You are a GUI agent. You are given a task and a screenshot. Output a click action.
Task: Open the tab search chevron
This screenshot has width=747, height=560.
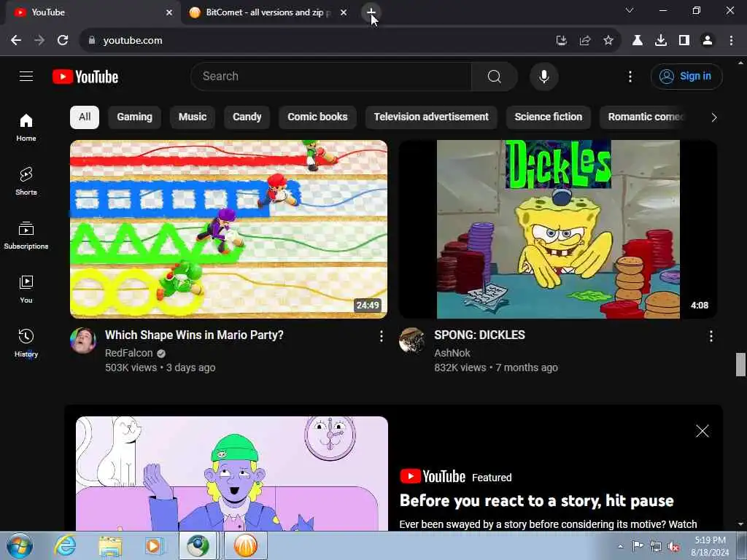pyautogui.click(x=630, y=10)
